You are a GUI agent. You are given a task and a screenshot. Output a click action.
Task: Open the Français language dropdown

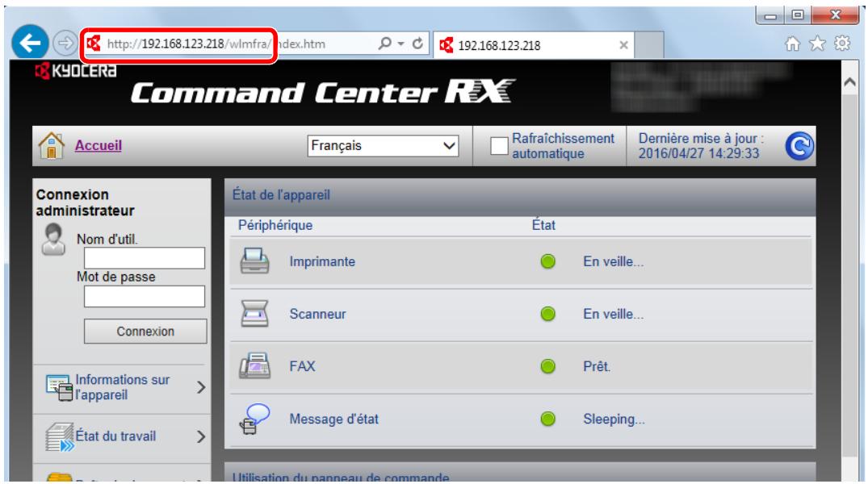point(383,146)
